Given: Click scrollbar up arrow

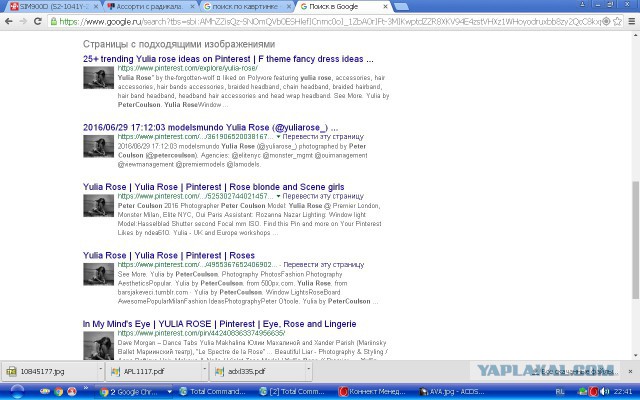Looking at the screenshot, I should (x=635, y=35).
